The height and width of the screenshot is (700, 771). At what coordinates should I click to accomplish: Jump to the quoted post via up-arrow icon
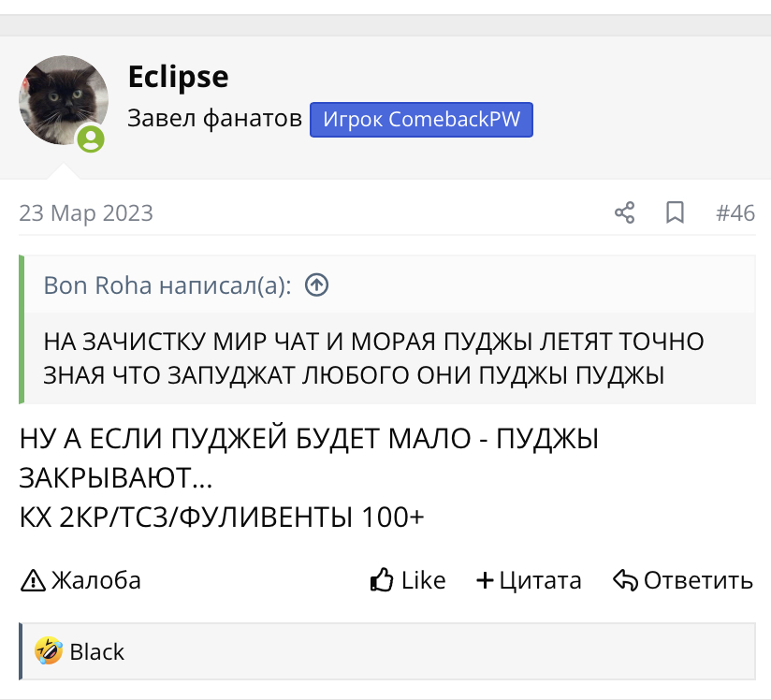coord(317,285)
